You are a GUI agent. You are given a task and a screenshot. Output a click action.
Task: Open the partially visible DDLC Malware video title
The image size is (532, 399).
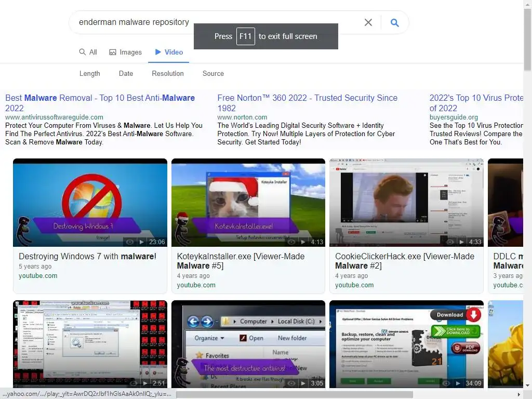click(x=508, y=261)
